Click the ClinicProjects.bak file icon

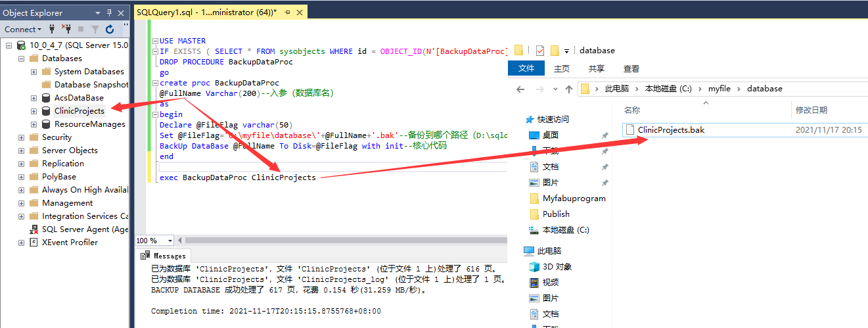(629, 130)
